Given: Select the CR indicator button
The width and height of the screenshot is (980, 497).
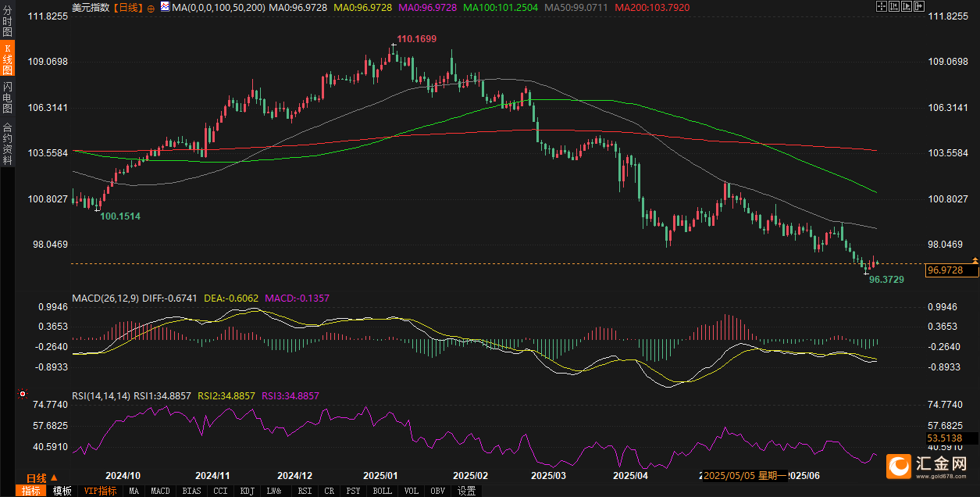Looking at the screenshot, I should click(x=328, y=491).
